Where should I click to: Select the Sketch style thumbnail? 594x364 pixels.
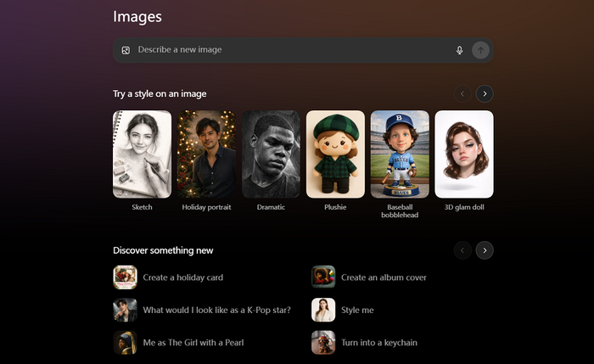click(x=142, y=154)
